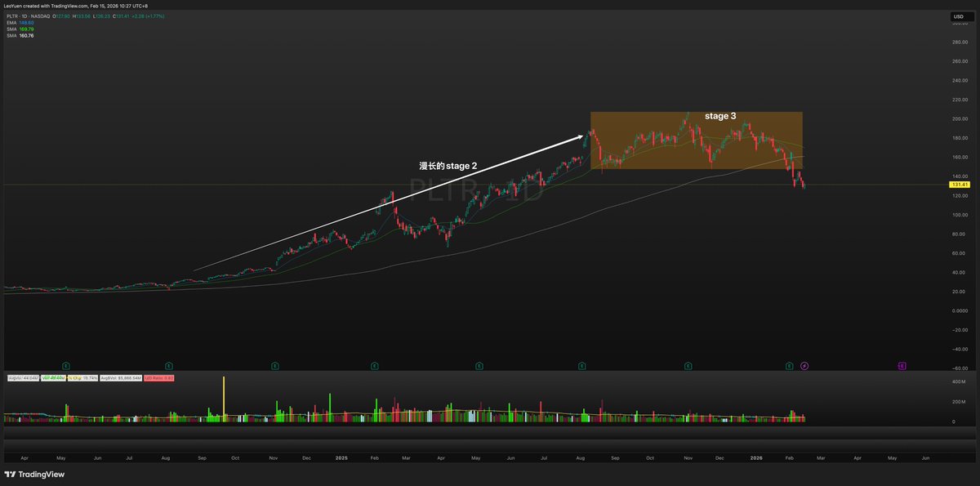Click the earnings marker below November 2025
The height and width of the screenshot is (486, 980).
coord(688,366)
